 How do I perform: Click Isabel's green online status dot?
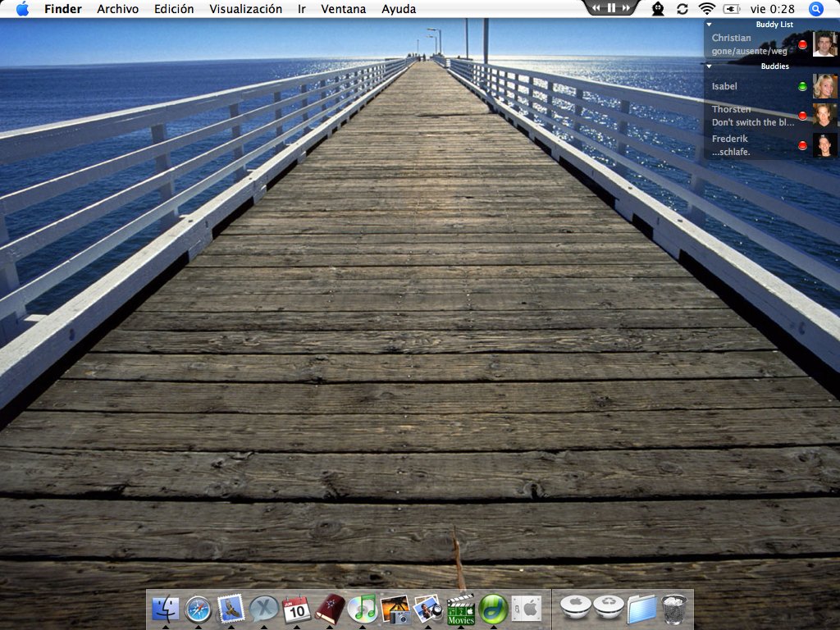coord(802,86)
